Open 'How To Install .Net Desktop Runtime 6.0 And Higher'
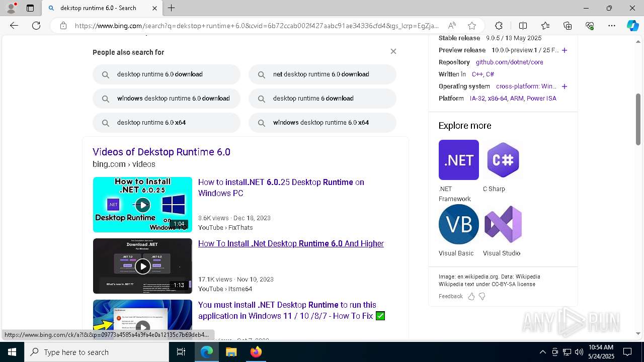Screen dimensions: 644x362 (291, 243)
